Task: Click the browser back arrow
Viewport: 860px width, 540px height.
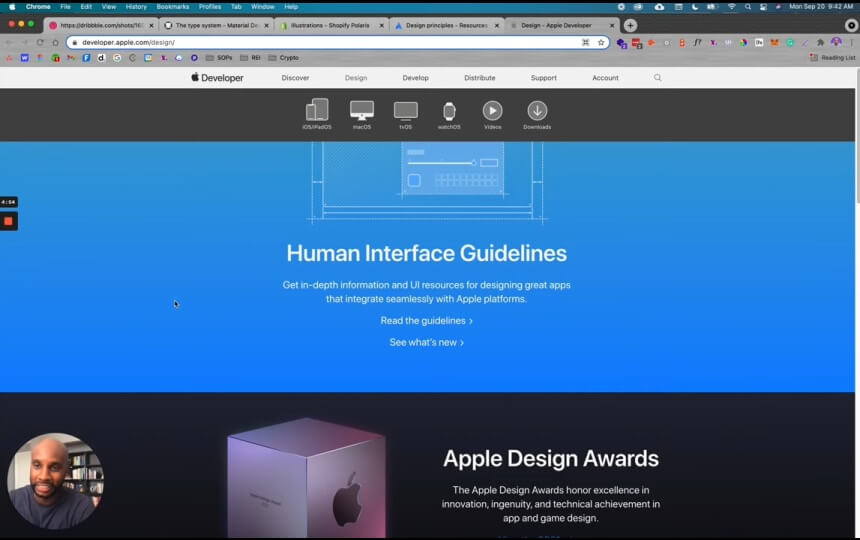Action: pyautogui.click(x=9, y=42)
